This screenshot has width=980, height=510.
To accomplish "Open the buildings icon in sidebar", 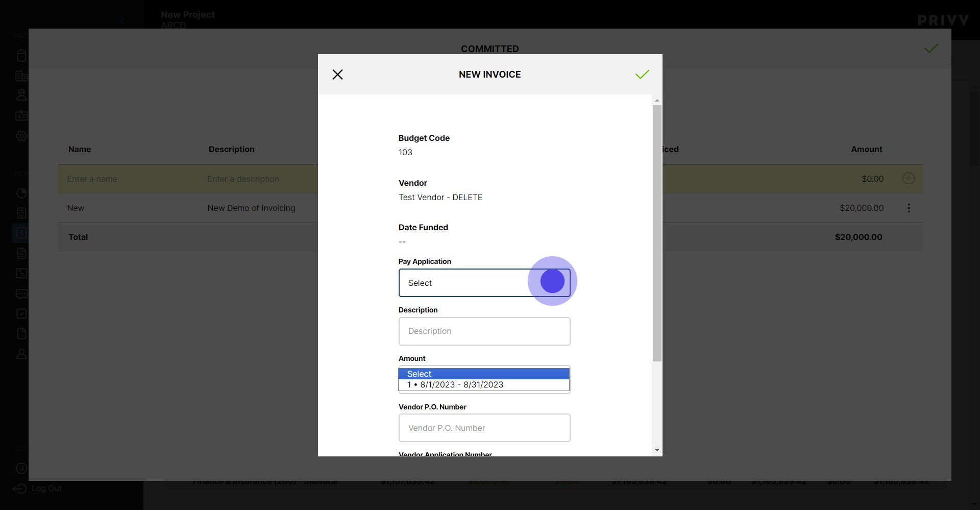I will [21, 76].
